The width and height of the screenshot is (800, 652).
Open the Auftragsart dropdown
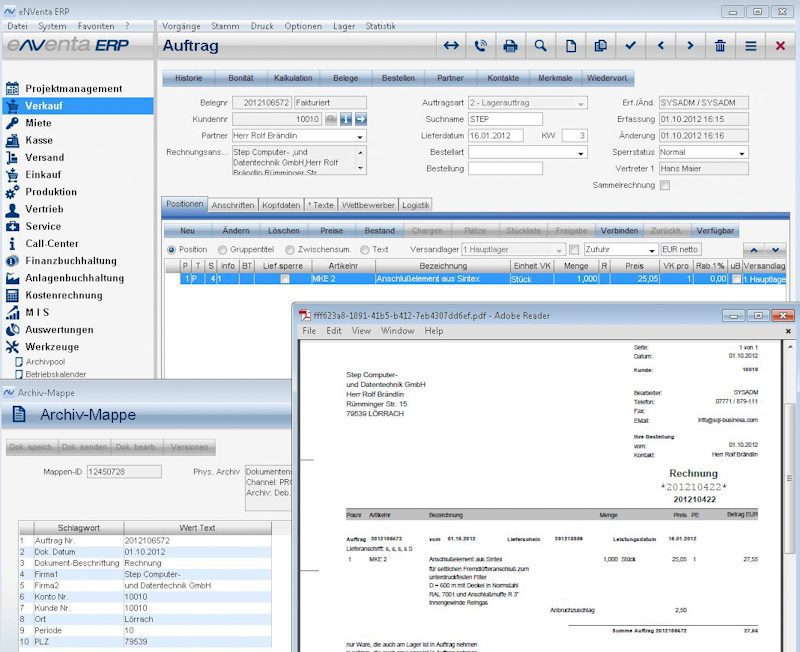[x=581, y=104]
